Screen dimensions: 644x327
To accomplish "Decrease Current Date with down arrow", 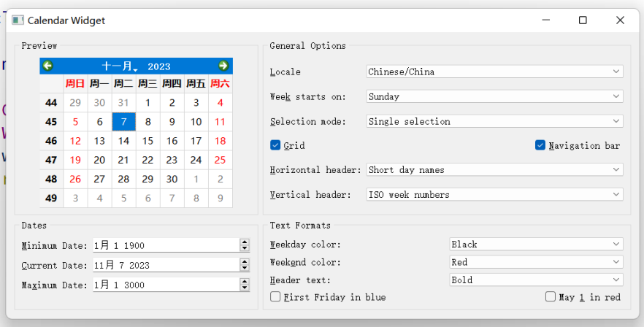I will tap(245, 268).
